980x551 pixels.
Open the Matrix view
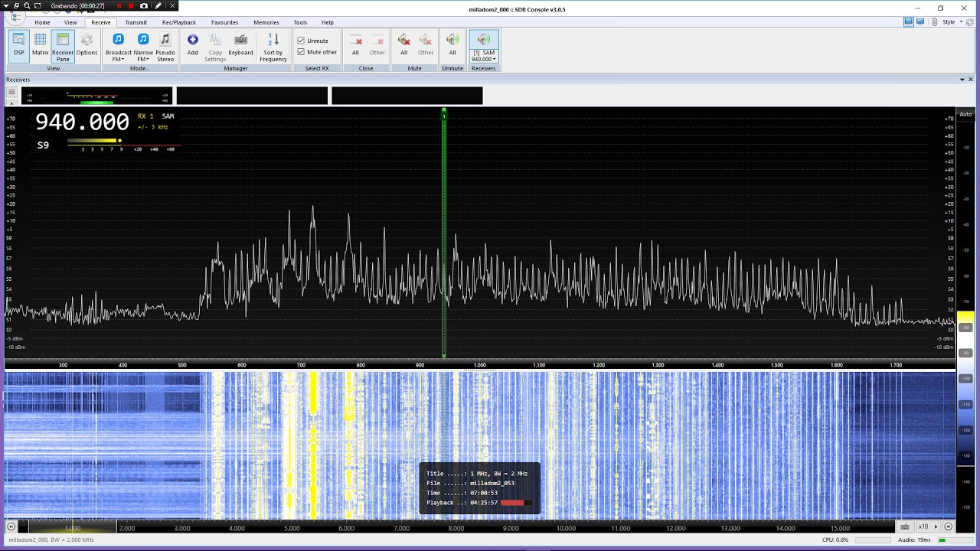40,46
